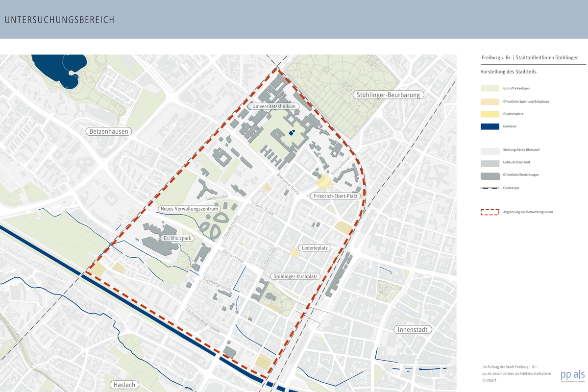Select the 'Breisacher Straße' street name
588x392 pixels.
click(289, 185)
